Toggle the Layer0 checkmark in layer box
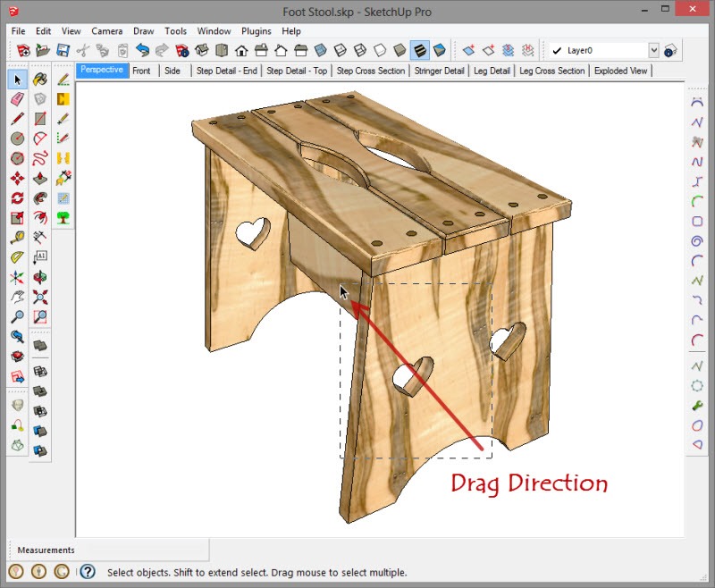The image size is (715, 588). tap(557, 51)
